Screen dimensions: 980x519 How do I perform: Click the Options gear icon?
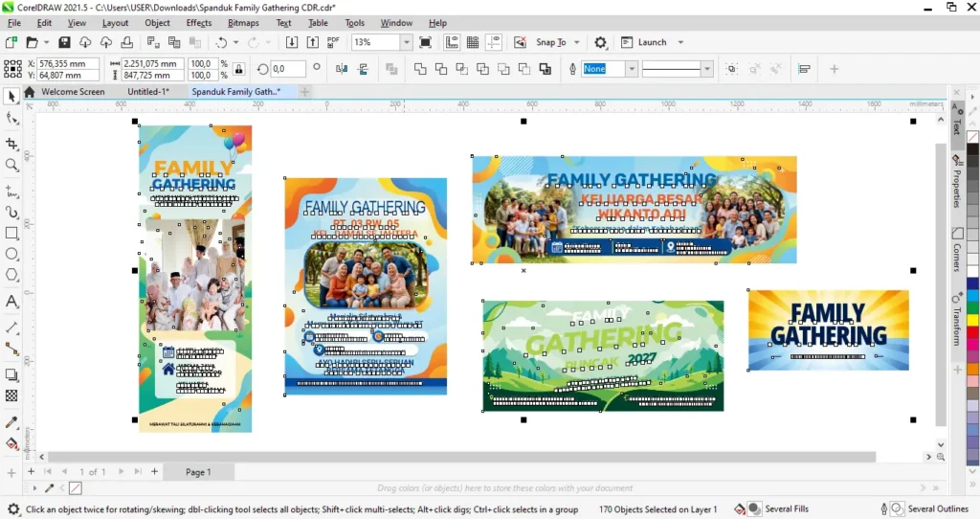(600, 42)
